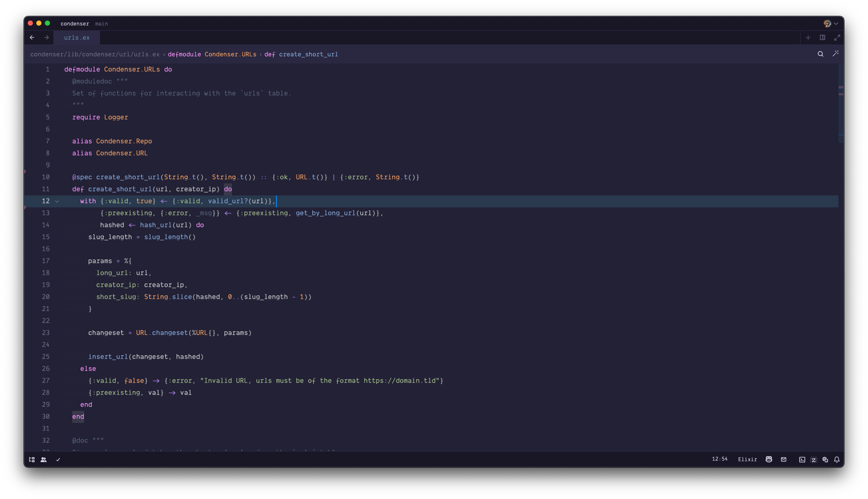Viewport: 868px width, 499px height.
Task: Click the condenser project name
Action: coord(75,24)
